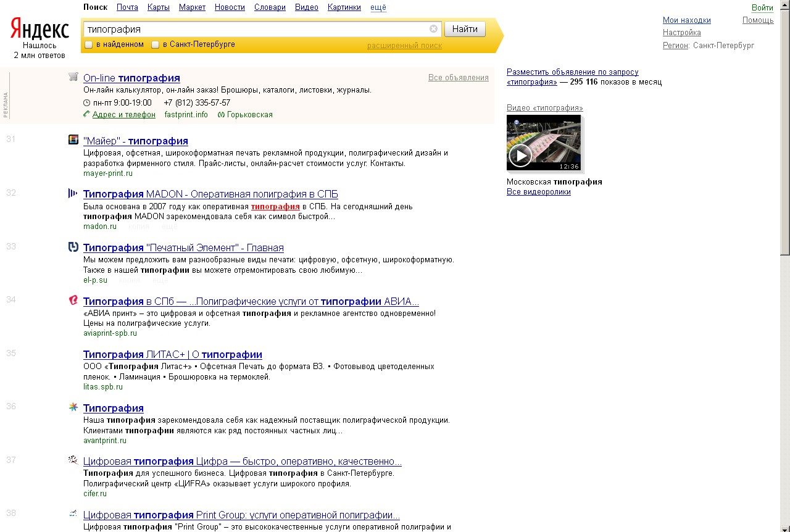The width and height of the screenshot is (790, 532).
Task: Open Мои находки link
Action: tap(687, 20)
